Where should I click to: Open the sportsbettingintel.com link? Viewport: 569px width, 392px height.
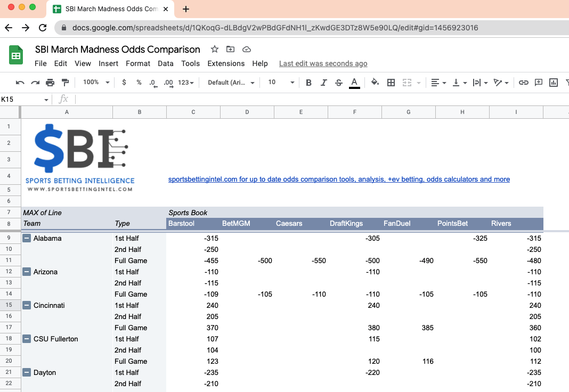tap(339, 179)
